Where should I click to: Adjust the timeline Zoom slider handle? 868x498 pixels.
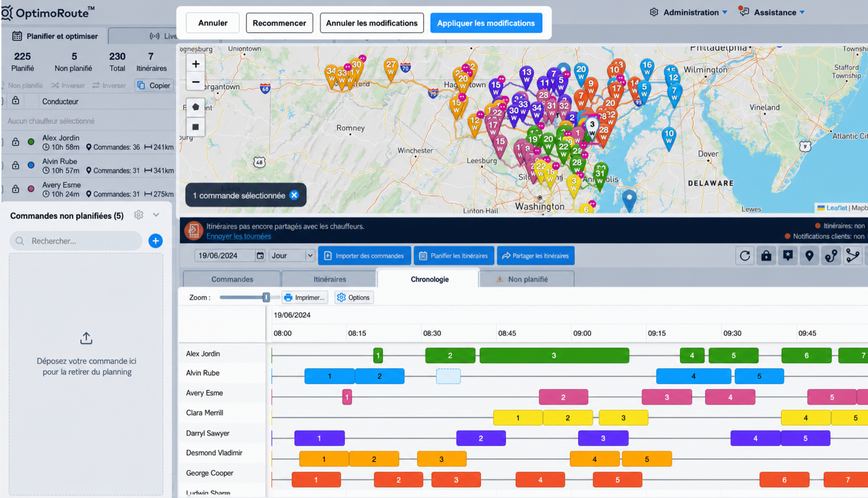pyautogui.click(x=266, y=297)
